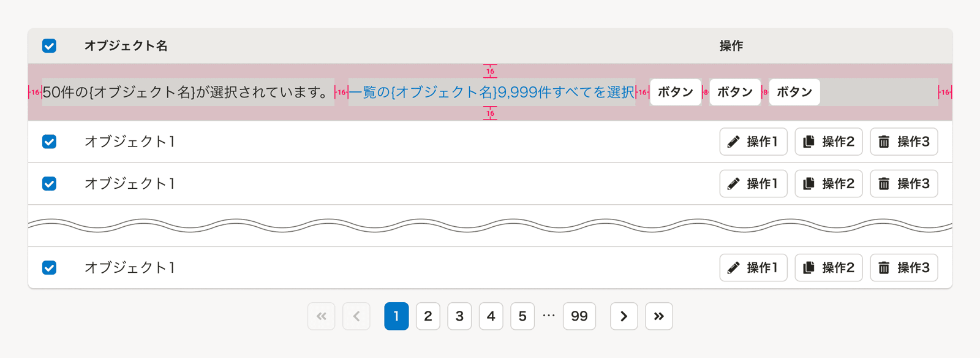Image resolution: width=980 pixels, height=358 pixels.
Task: Click copy icon in last row 操作2
Action: pos(809,268)
